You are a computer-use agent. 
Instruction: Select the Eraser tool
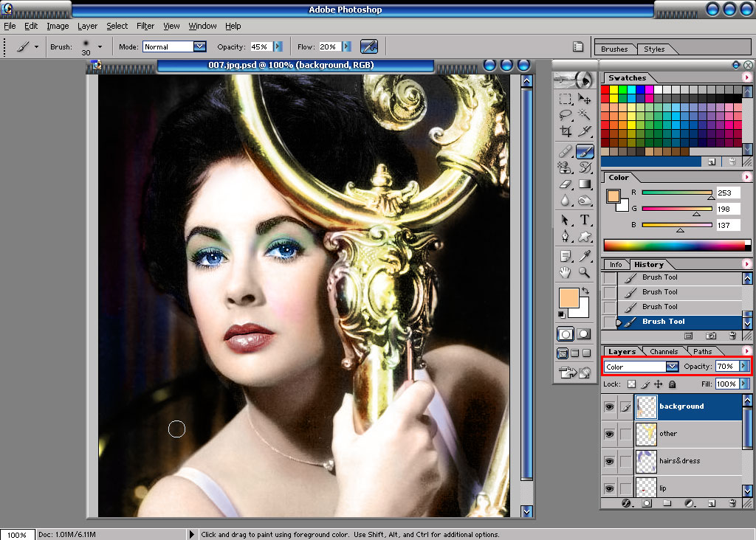point(565,184)
